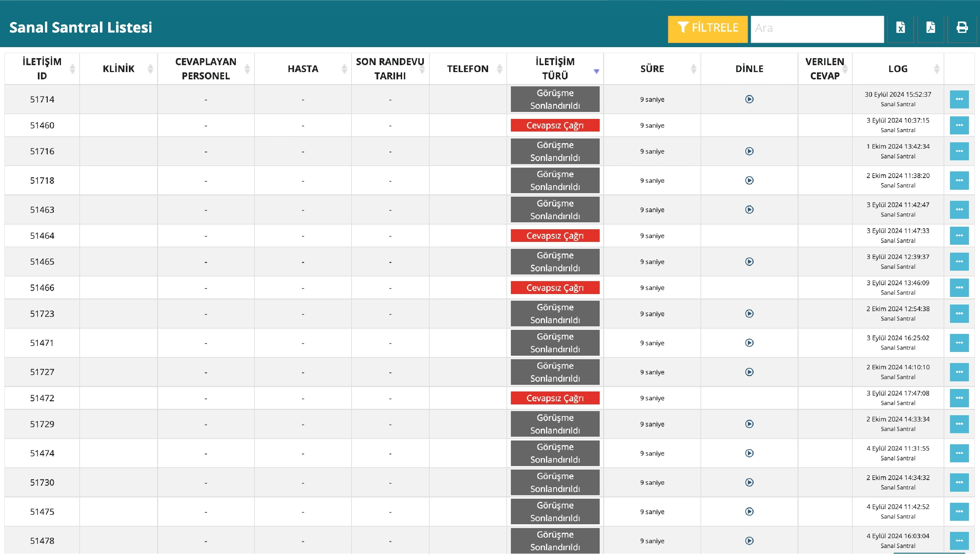The width and height of the screenshot is (980, 554).
Task: Click Cevapsız Çağrı label in row 51464
Action: pos(555,236)
